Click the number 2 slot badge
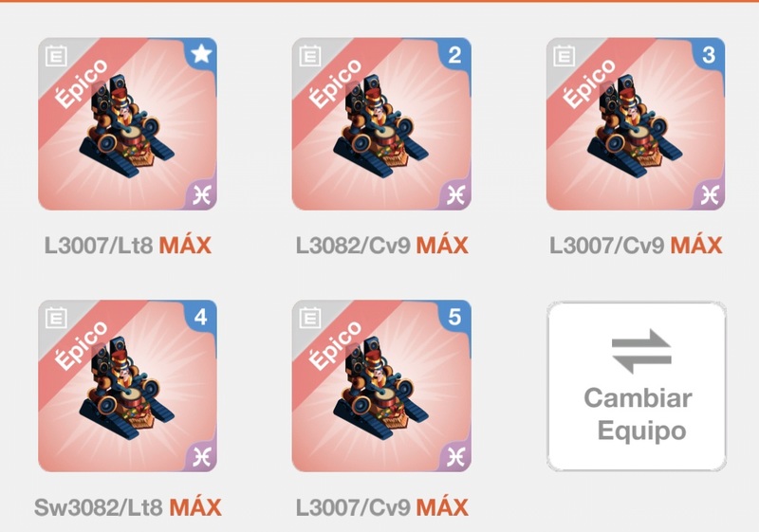Screen dimensions: 759x532 (x=455, y=55)
